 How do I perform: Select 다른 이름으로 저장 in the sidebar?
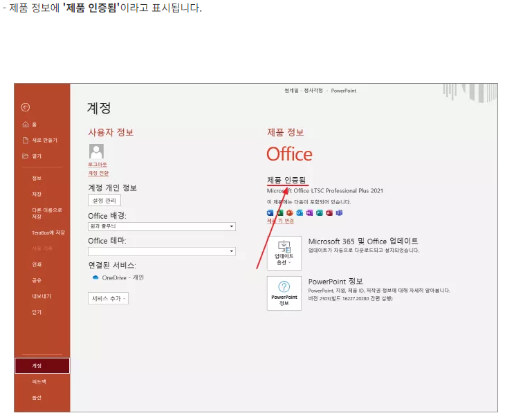click(x=47, y=213)
